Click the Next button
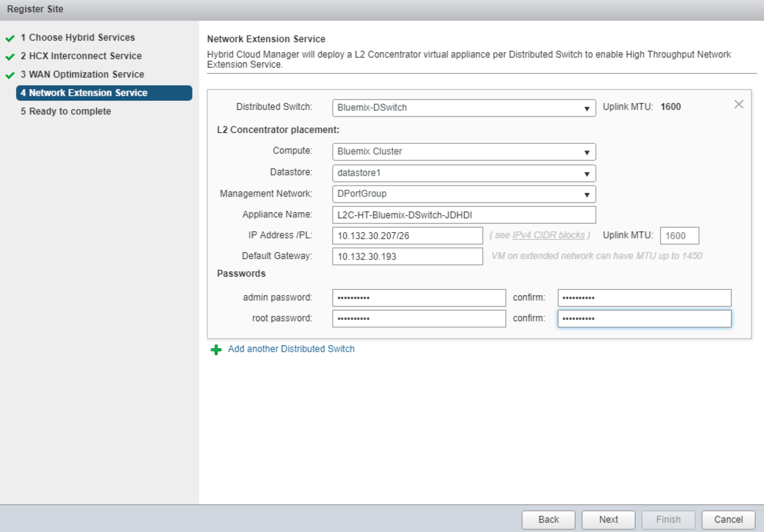This screenshot has width=764, height=532. coord(608,520)
